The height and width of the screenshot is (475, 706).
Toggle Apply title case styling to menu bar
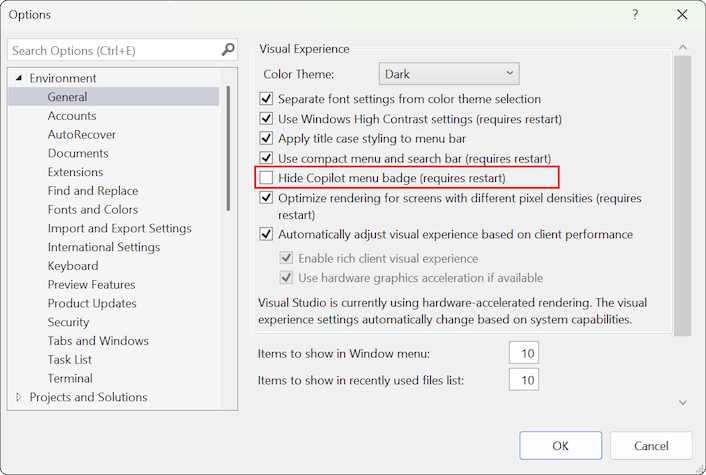coord(266,138)
